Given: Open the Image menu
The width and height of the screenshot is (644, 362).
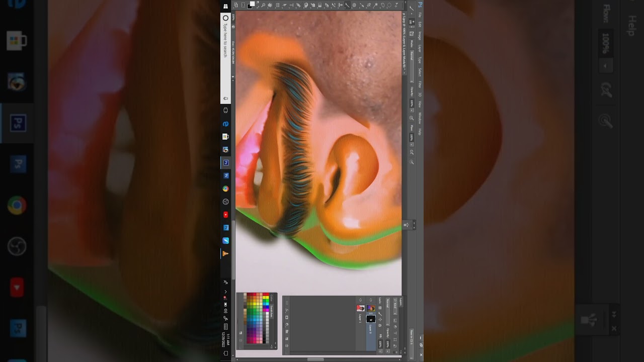Looking at the screenshot, I should pyautogui.click(x=420, y=36).
